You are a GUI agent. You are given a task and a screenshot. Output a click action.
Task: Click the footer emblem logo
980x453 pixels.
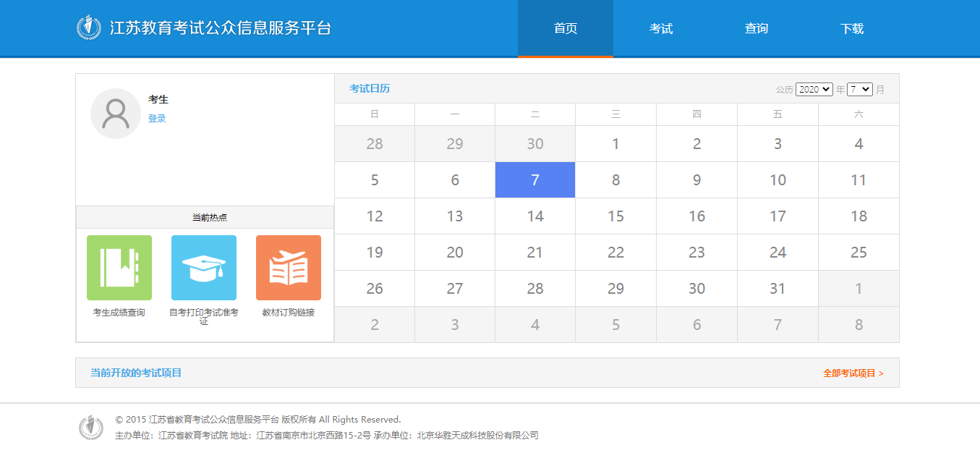91,427
